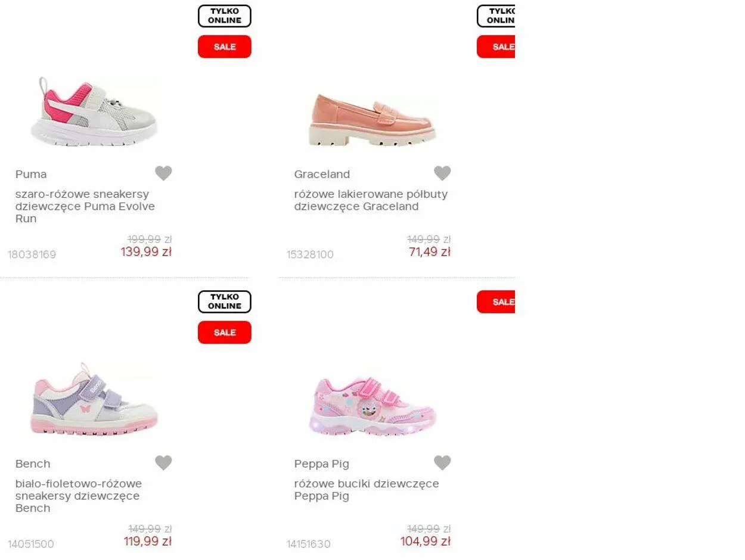745x560 pixels.
Task: Toggle wishlist heart for Graceland loafers
Action: 442,173
